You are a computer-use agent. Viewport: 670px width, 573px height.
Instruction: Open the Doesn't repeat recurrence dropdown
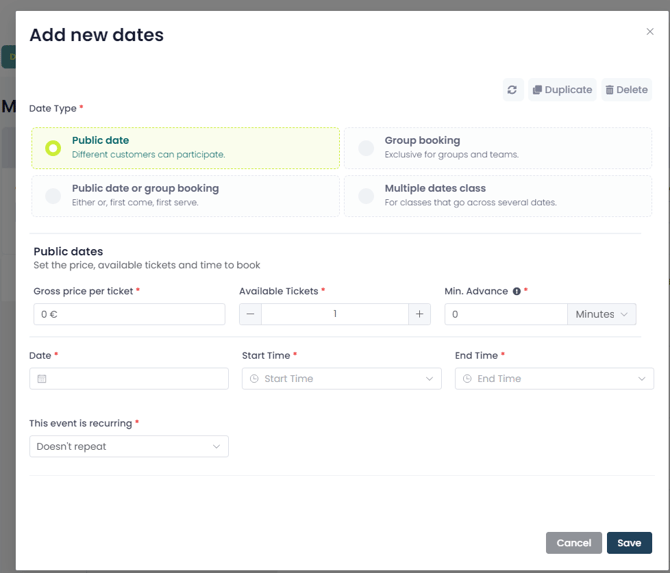tap(129, 446)
